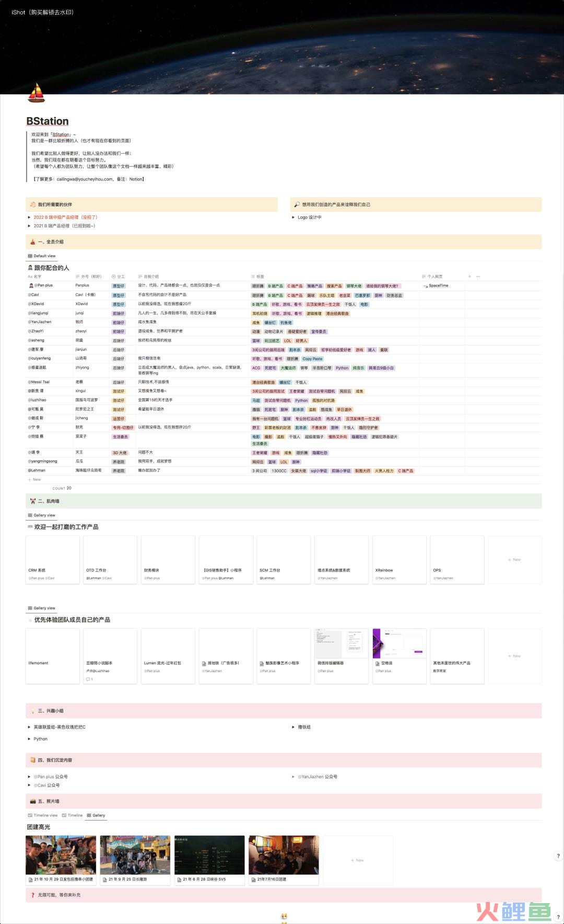Click the person icon beside 跟你配合的人 heading
This screenshot has height=924, width=564.
30,268
